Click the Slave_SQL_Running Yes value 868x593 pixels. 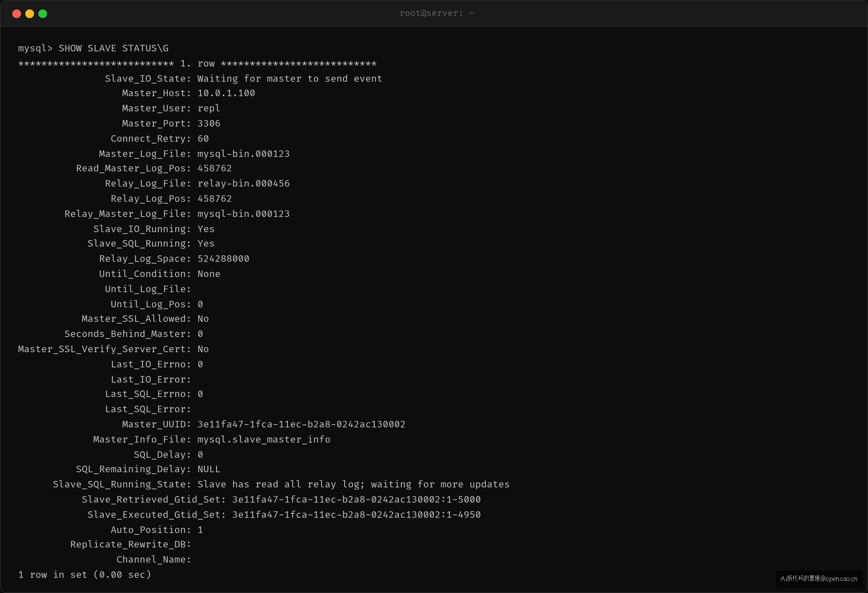206,243
